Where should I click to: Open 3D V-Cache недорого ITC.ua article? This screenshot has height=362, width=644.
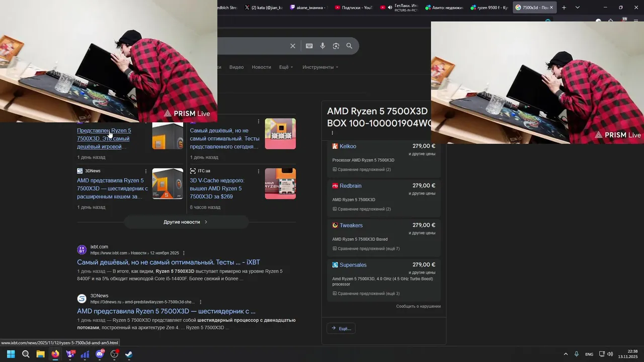(217, 189)
